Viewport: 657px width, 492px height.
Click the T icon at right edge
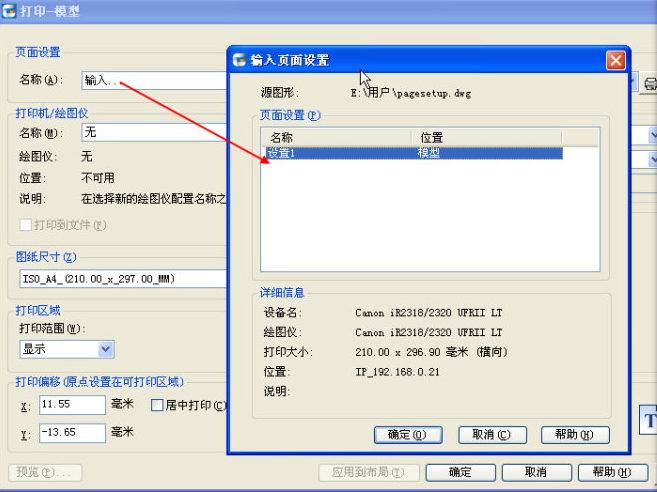646,419
